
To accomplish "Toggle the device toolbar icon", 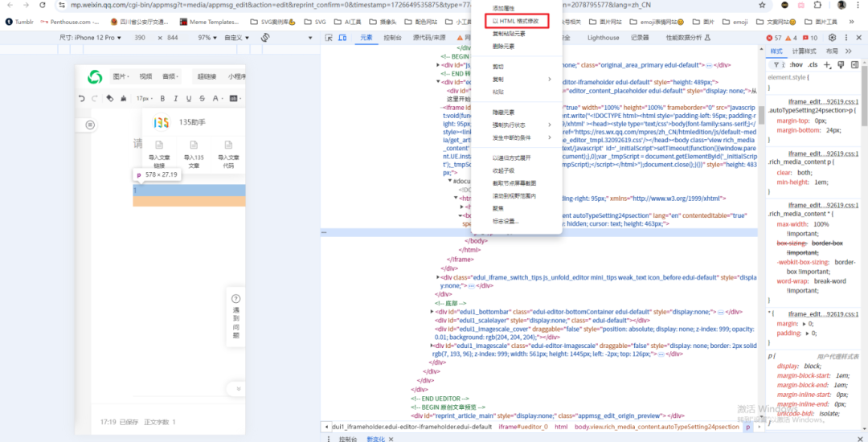I will pos(343,38).
